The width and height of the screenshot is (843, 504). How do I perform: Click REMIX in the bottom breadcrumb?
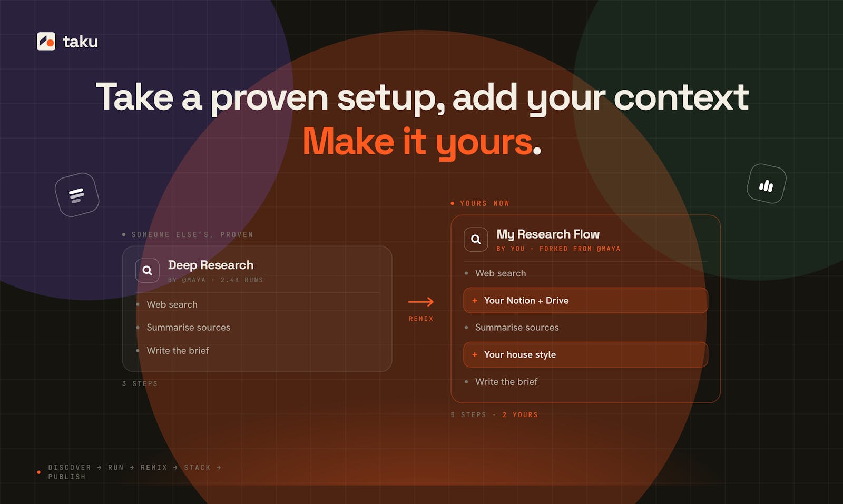(154, 467)
